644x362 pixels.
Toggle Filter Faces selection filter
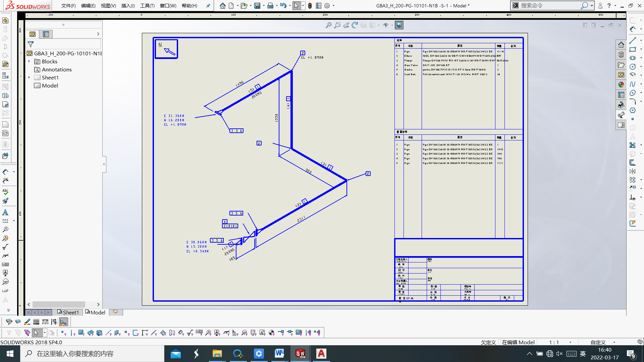[x=82, y=333]
